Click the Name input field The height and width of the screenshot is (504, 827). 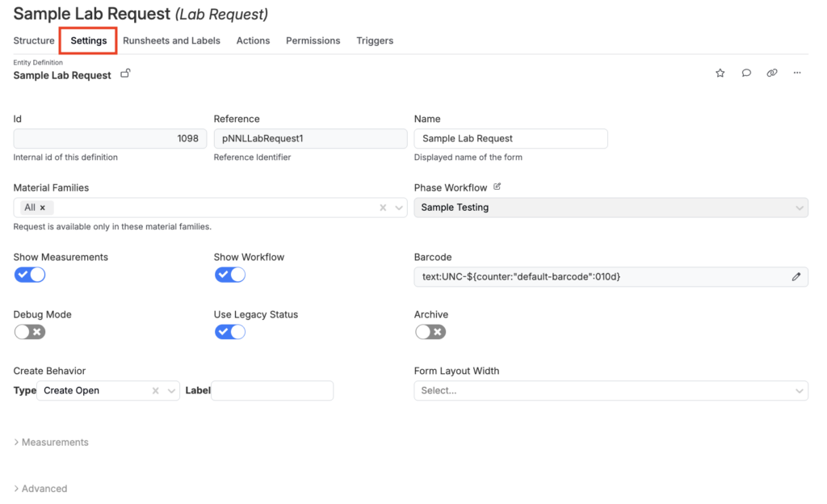[510, 139]
